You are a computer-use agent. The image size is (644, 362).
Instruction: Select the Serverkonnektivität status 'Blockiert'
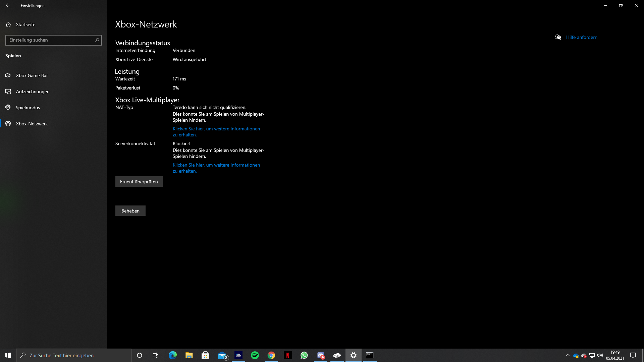[x=181, y=143]
